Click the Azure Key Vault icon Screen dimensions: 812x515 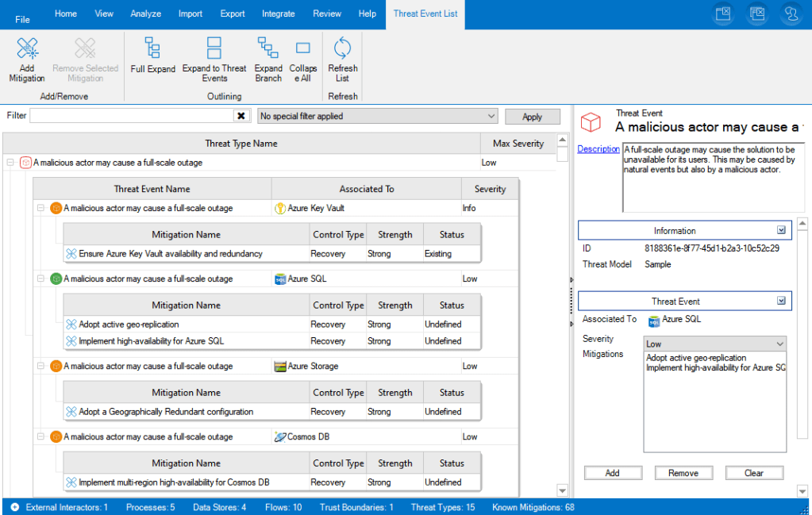[x=280, y=209]
